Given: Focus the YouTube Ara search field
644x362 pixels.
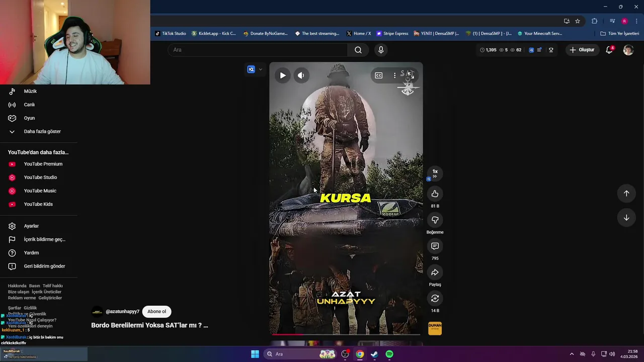Looking at the screenshot, I should [258, 50].
